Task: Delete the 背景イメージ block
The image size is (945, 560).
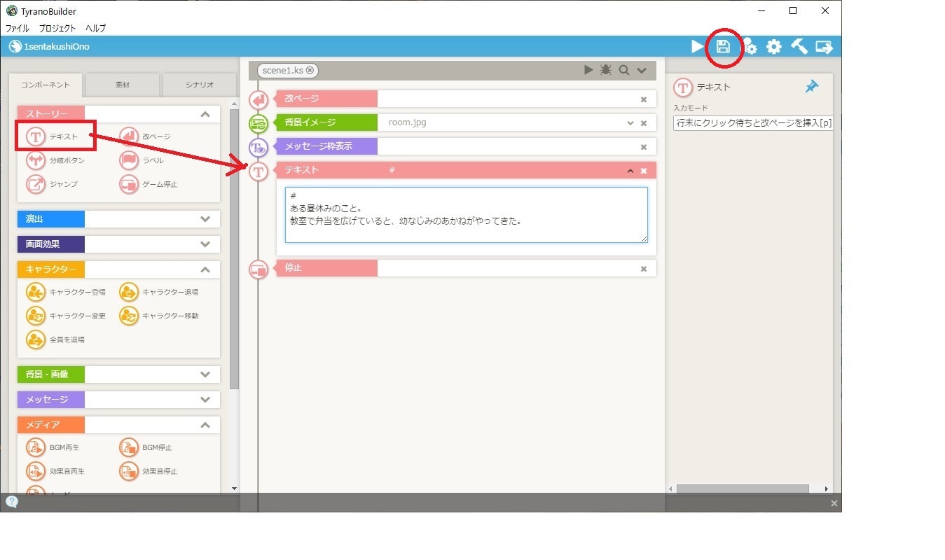Action: coord(644,123)
